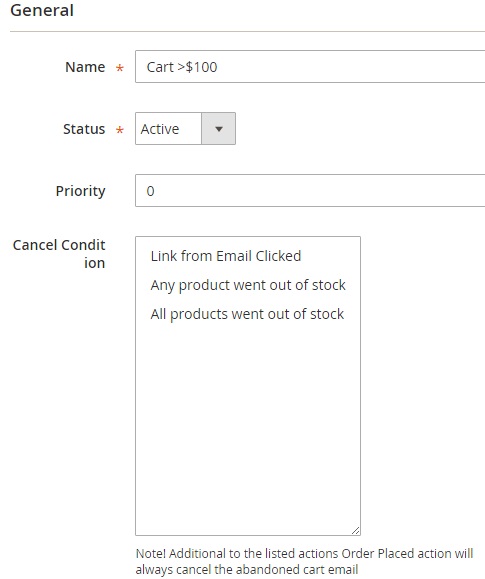This screenshot has width=485, height=579.
Task: Click into the Priority input field
Action: click(310, 191)
